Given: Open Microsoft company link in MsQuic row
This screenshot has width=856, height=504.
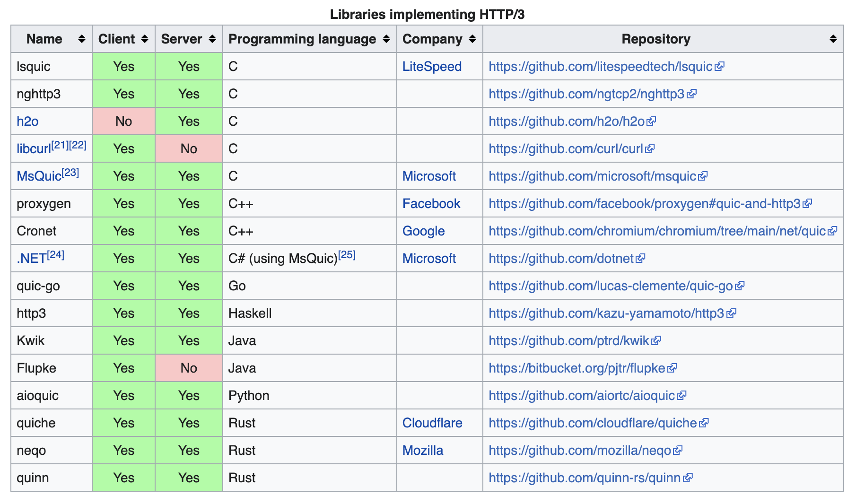Looking at the screenshot, I should 429,176.
